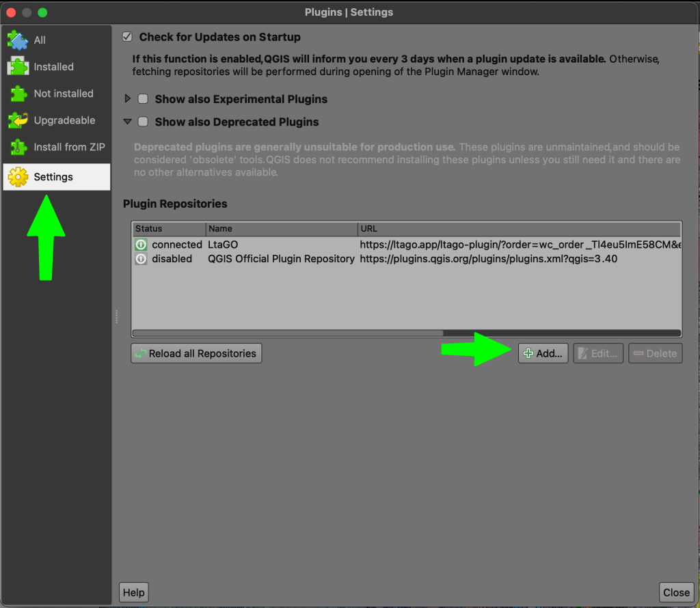The image size is (700, 608).
Task: Open the Not installed tab label
Action: (x=63, y=94)
